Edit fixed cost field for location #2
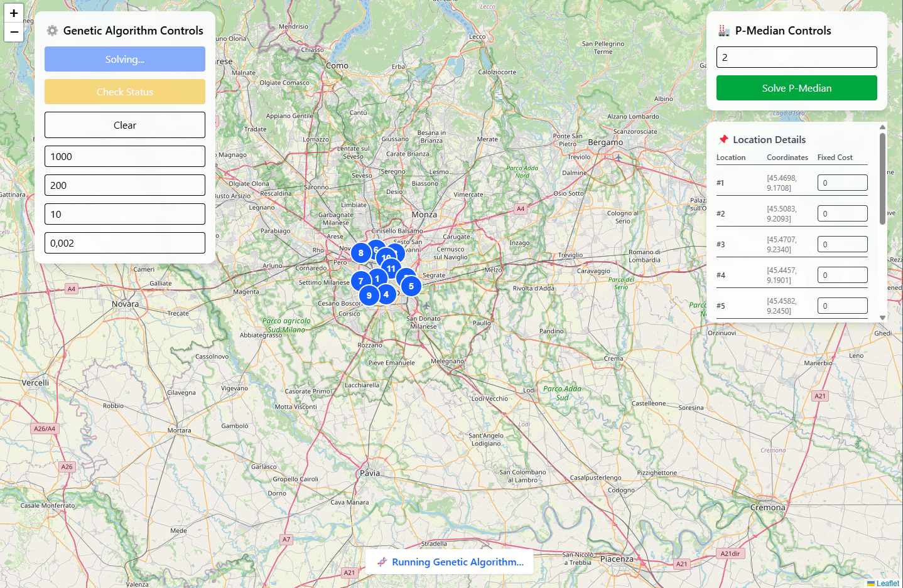Viewport: 903px width, 588px height. (x=843, y=213)
